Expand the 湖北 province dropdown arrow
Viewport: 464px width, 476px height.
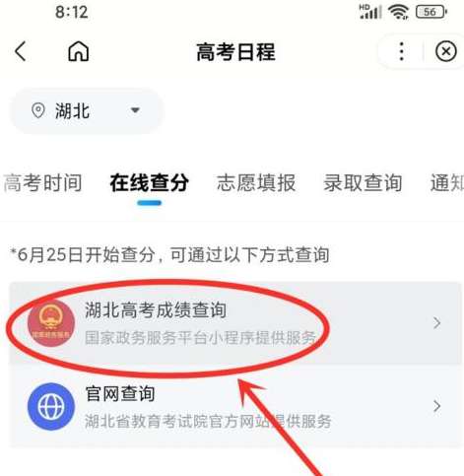point(135,110)
